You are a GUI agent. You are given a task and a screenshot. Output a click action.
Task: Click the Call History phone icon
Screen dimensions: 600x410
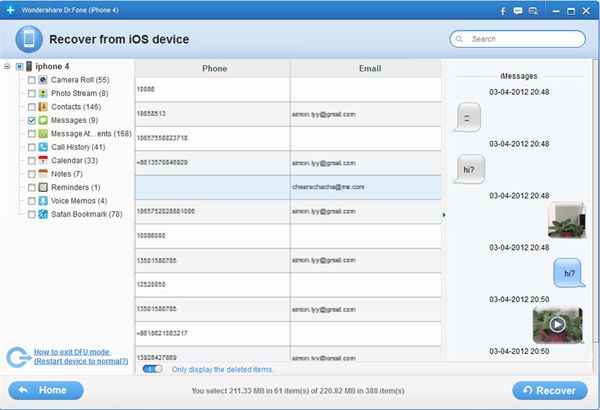coord(43,147)
